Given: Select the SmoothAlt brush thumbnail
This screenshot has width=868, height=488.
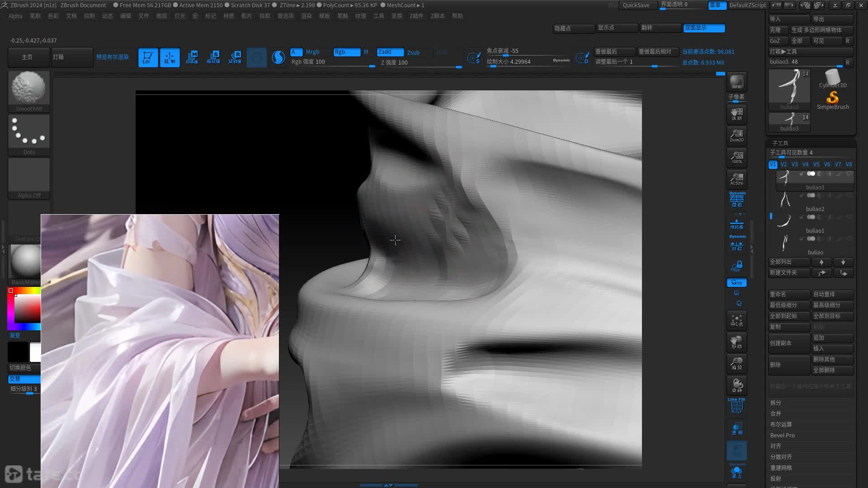Looking at the screenshot, I should (x=29, y=91).
